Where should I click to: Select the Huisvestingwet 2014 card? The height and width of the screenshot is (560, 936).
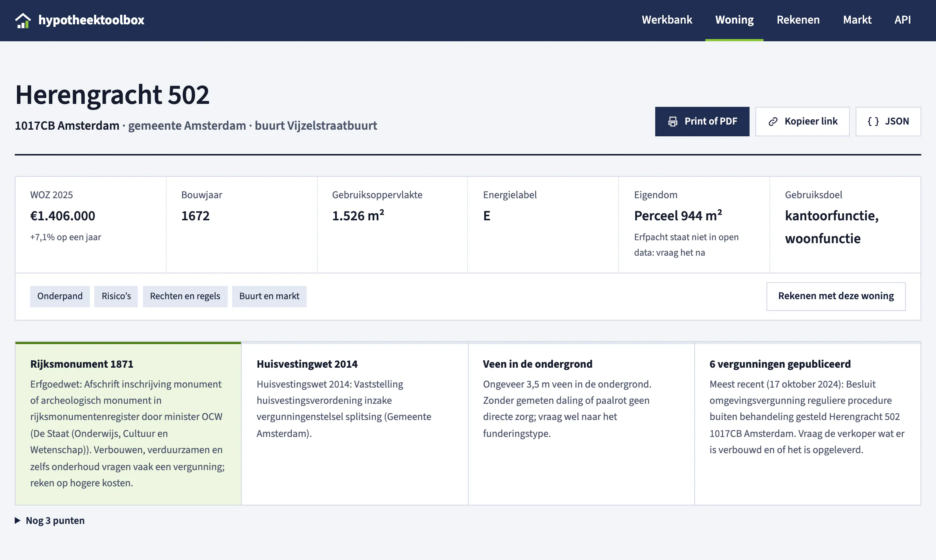[x=355, y=423]
